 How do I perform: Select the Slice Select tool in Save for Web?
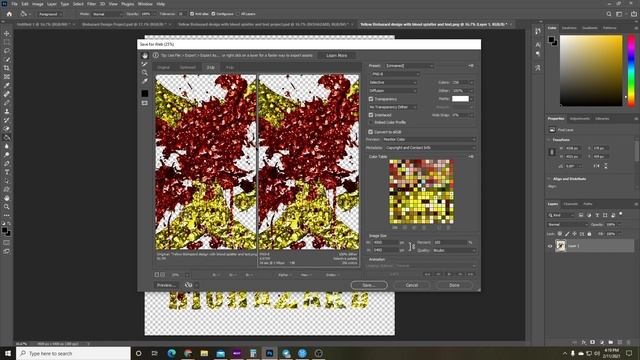[144, 64]
